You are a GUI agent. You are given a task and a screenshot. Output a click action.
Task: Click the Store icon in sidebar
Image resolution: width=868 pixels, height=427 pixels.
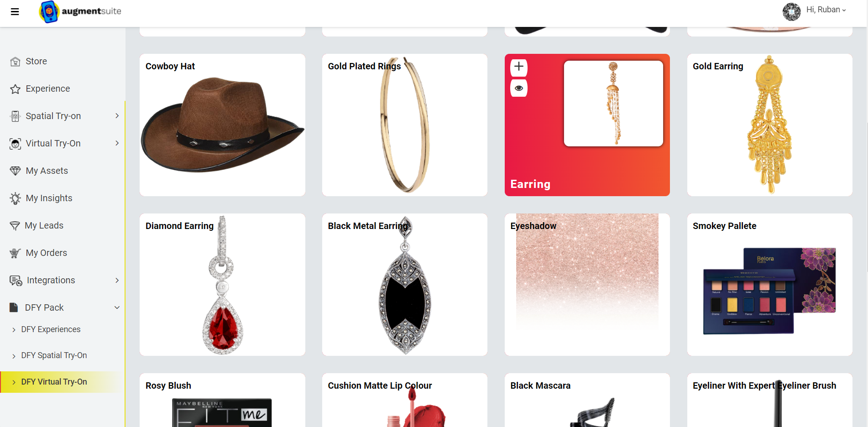click(15, 62)
